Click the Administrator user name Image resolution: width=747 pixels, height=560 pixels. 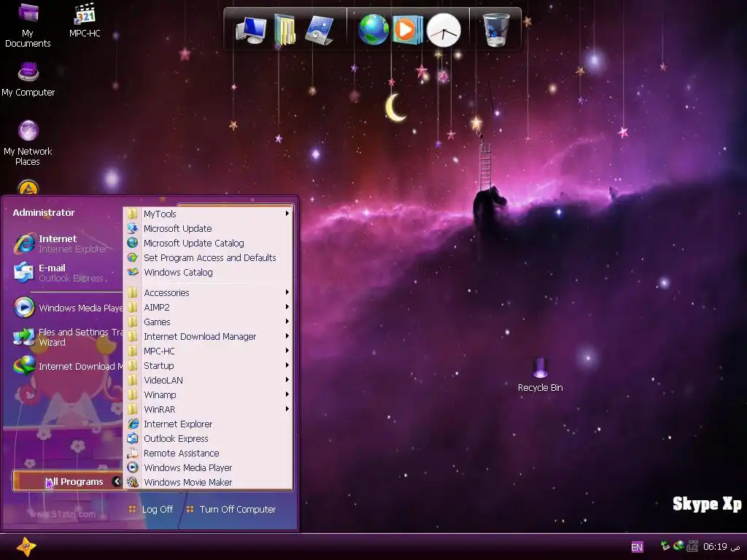pyautogui.click(x=43, y=212)
